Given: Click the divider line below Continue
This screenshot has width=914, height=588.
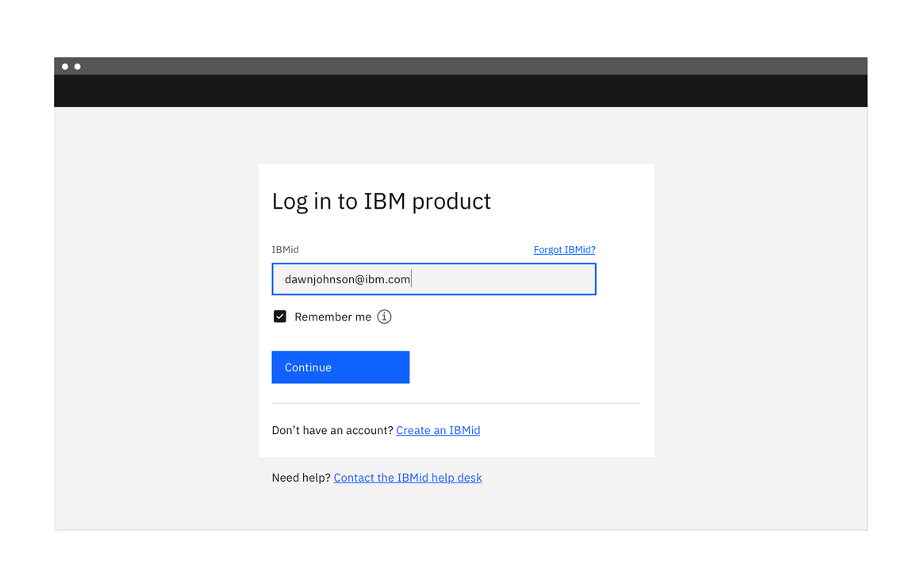Looking at the screenshot, I should 456,402.
